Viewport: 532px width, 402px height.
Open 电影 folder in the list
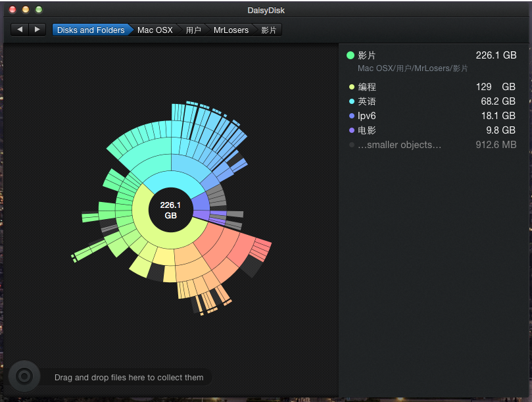pos(432,130)
